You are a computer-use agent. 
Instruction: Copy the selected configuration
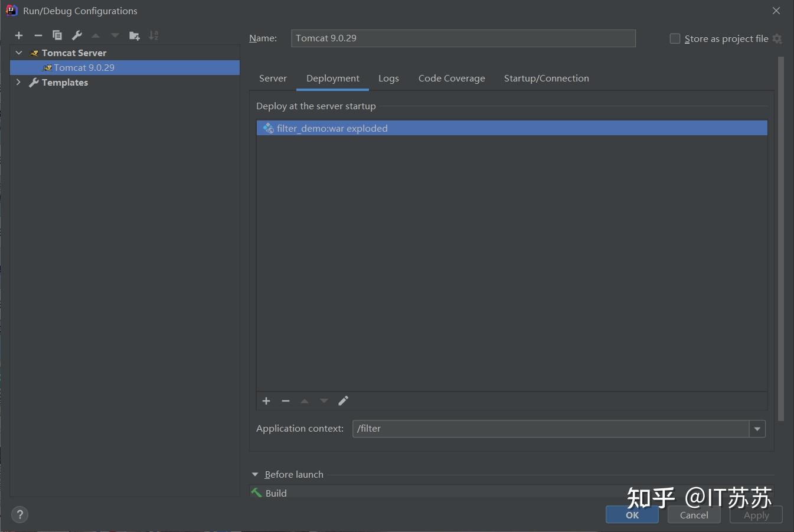[x=57, y=35]
